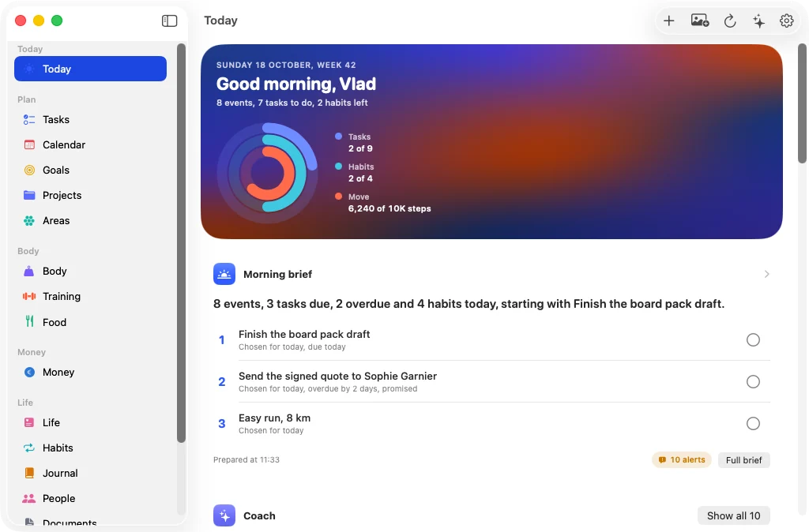Click 'Send the signed quote to Sophie Garnier'
Image resolution: width=809 pixels, height=532 pixels.
pos(337,376)
